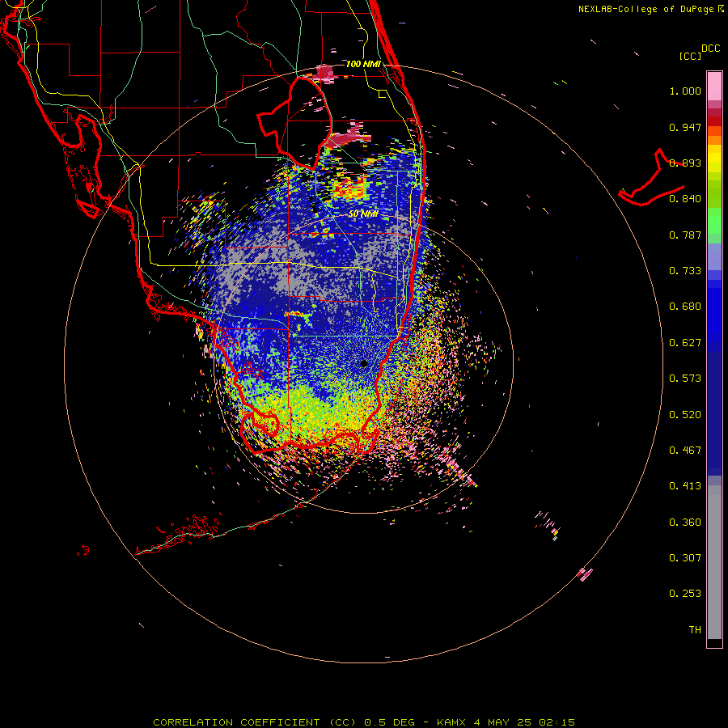Viewport: 728px width, 728px height.
Task: Click the 'KAMX' station identifier in the caption
Action: pos(451,722)
